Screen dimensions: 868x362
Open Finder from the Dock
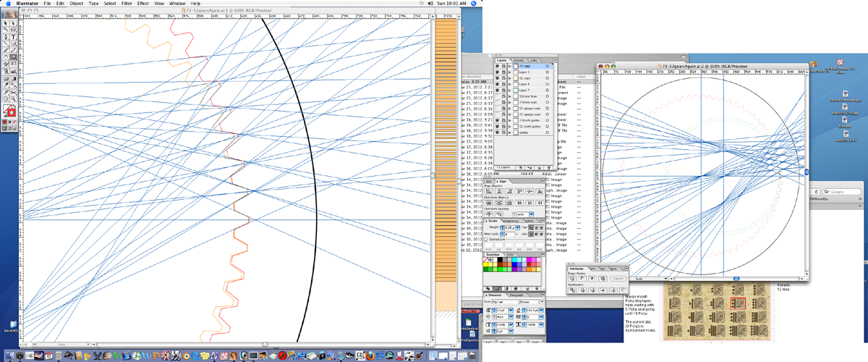(x=10, y=355)
